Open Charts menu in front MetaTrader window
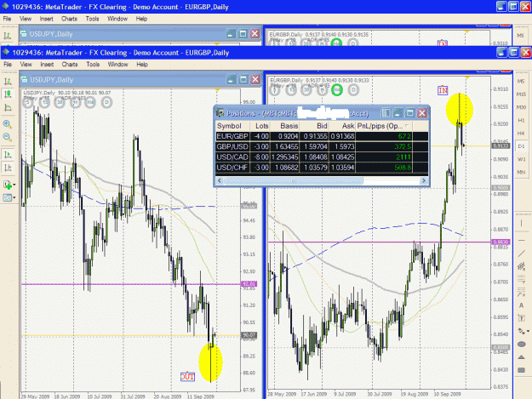Viewport: 532px width, 399px height. (70, 65)
